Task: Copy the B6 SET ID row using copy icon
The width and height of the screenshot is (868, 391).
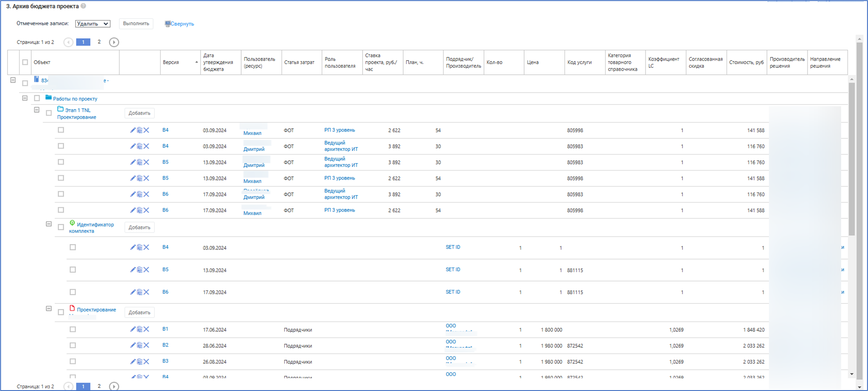Action: point(139,292)
